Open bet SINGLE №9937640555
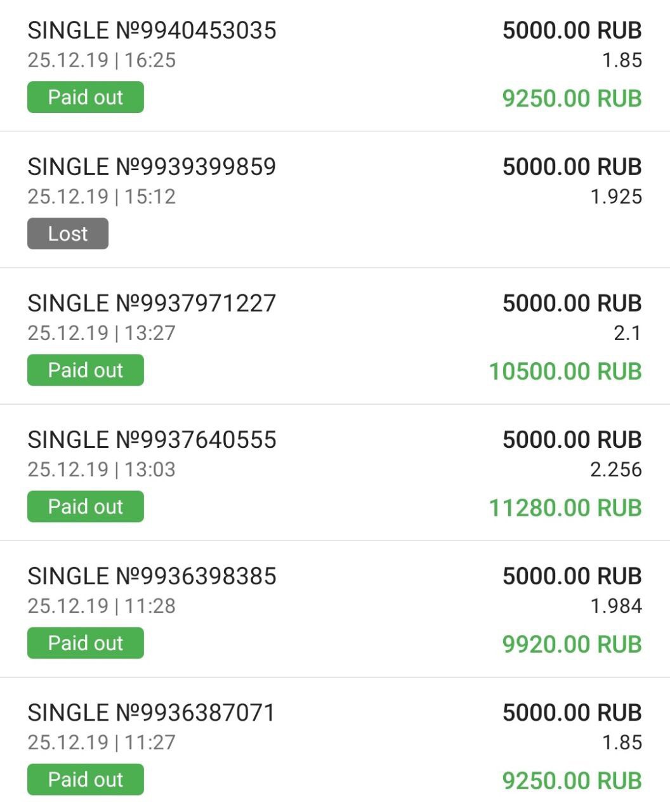The image size is (670, 812). [x=152, y=440]
